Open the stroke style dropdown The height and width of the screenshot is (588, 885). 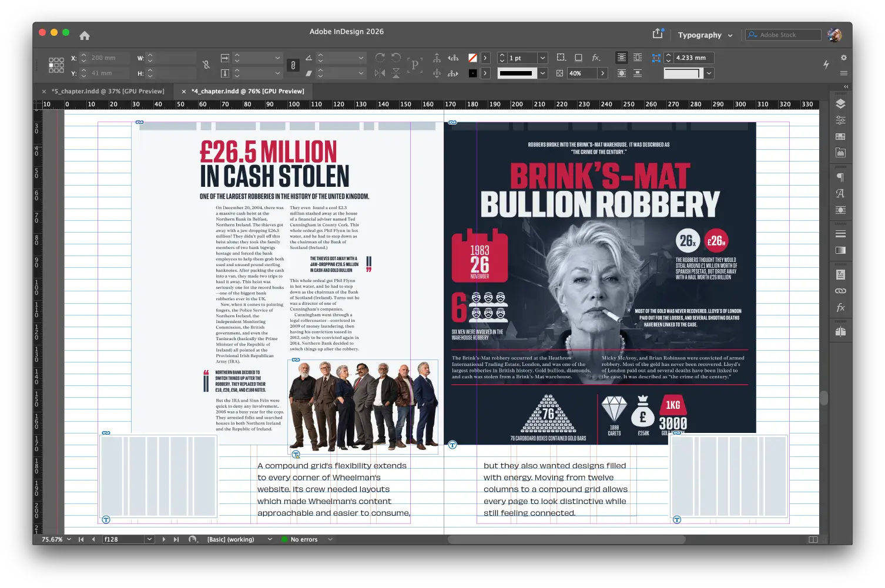tap(542, 73)
